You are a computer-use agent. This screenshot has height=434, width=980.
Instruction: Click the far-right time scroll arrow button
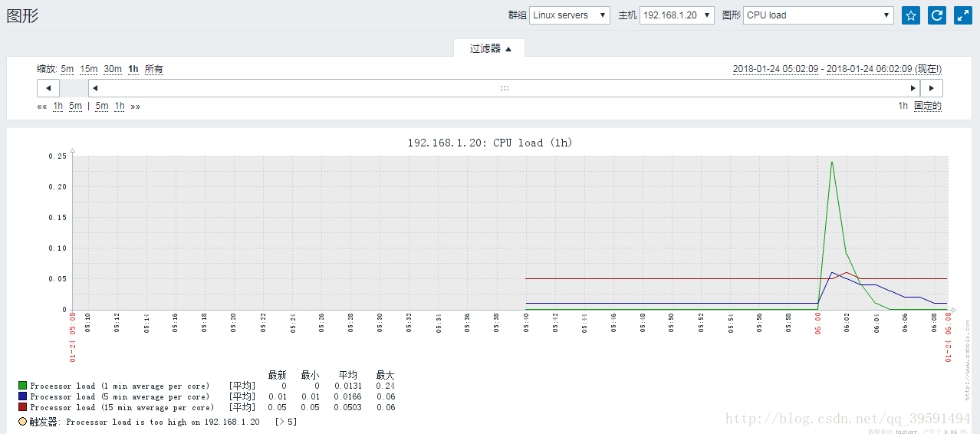(931, 88)
